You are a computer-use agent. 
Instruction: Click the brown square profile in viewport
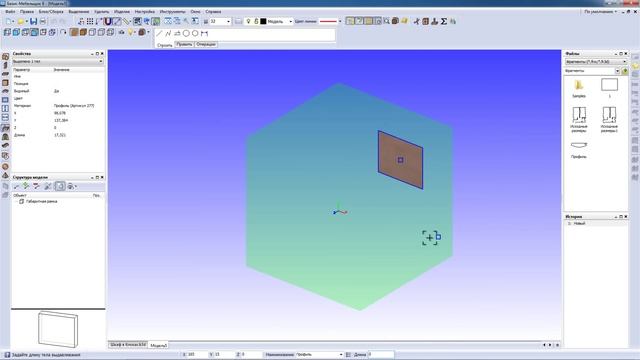pos(400,160)
